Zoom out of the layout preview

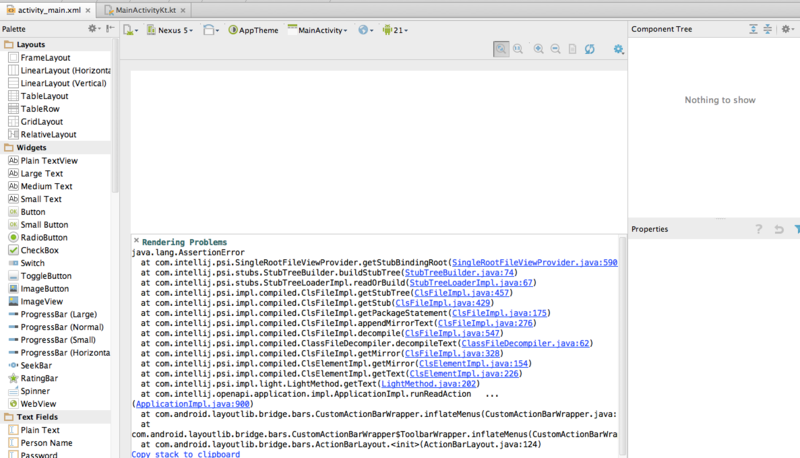[x=556, y=49]
